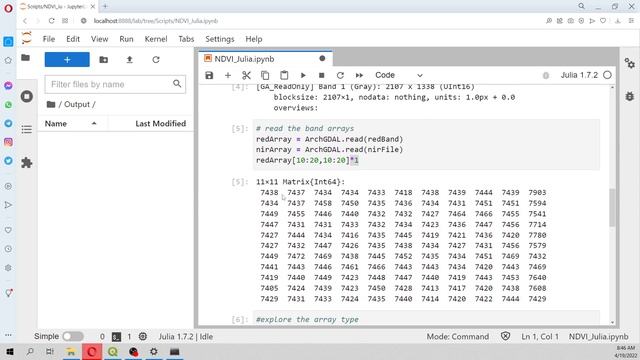
Task: Toggle the Simple interface mode switch
Action: pos(73,336)
